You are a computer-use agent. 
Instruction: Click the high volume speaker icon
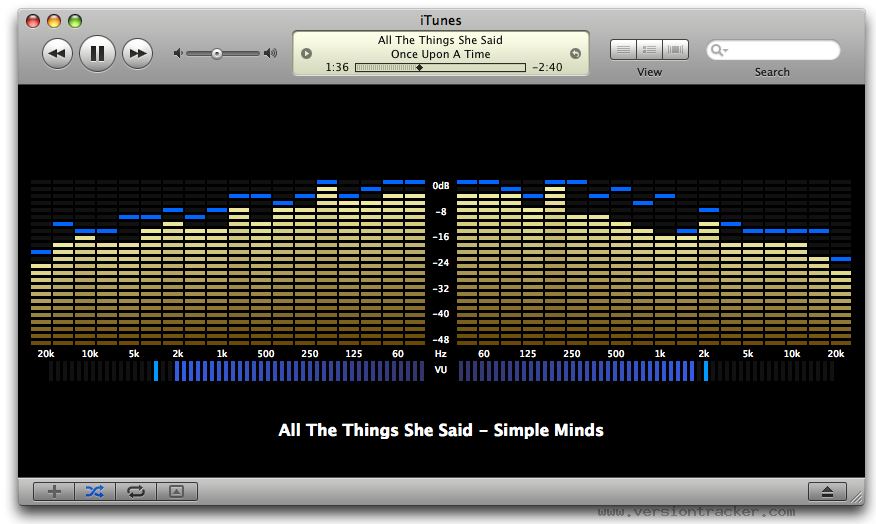coord(270,53)
